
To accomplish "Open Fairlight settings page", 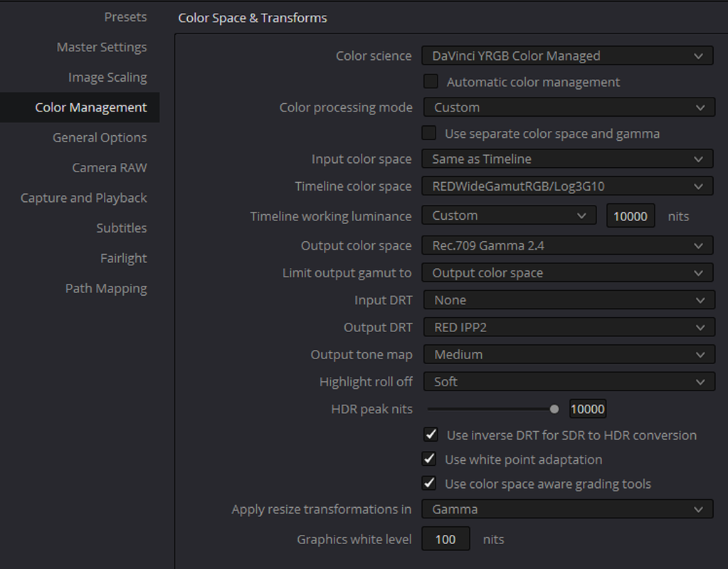I will coord(124,258).
